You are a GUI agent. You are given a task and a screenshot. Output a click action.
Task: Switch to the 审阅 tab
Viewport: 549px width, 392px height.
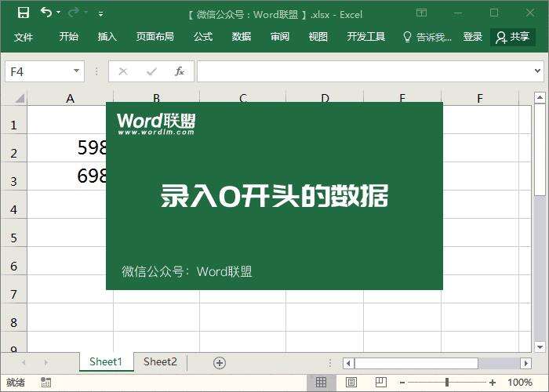[280, 36]
